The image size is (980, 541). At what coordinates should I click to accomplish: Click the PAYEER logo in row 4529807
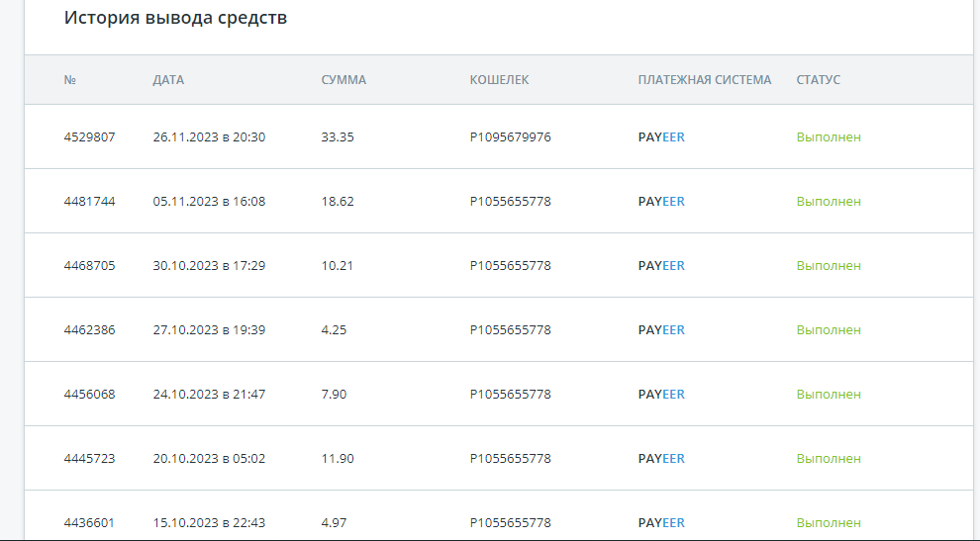[x=661, y=136]
